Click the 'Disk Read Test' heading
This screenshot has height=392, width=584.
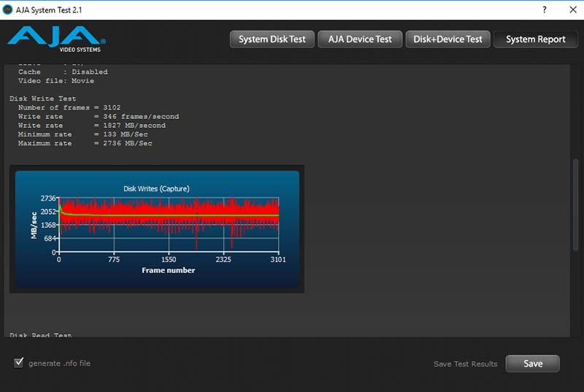(41, 334)
